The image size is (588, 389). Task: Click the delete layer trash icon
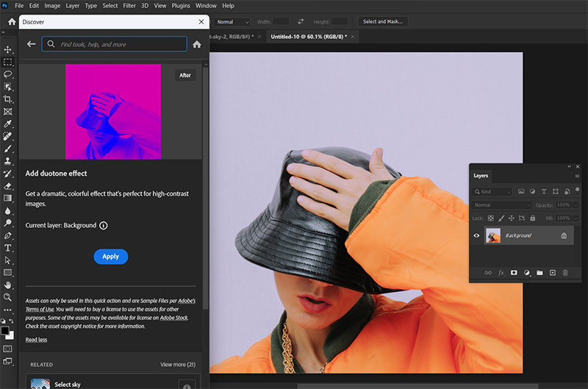565,273
